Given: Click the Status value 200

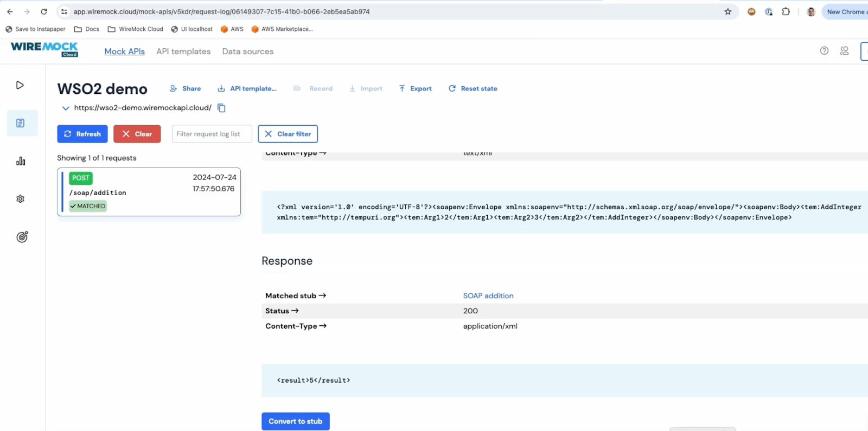Looking at the screenshot, I should pyautogui.click(x=470, y=311).
